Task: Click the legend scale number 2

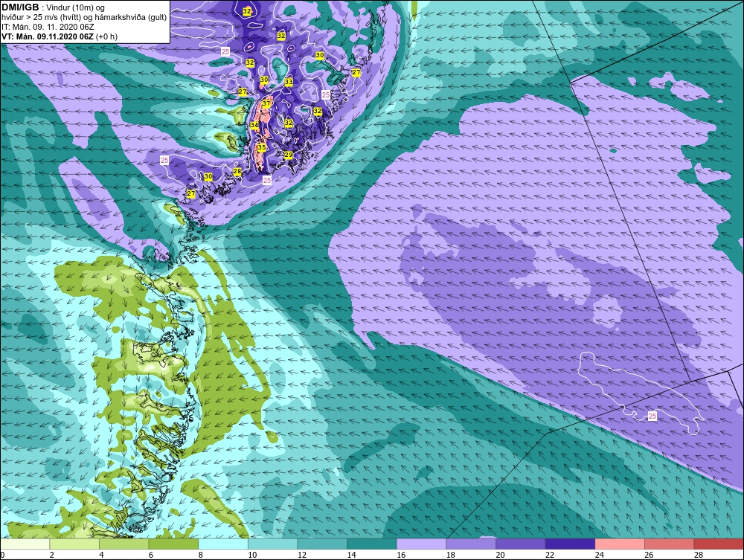Action: tap(52, 555)
